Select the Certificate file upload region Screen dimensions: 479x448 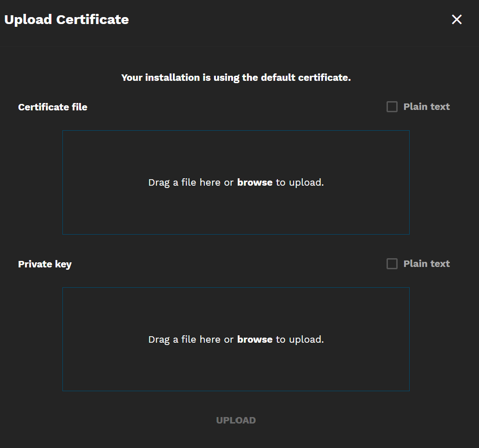click(x=236, y=182)
